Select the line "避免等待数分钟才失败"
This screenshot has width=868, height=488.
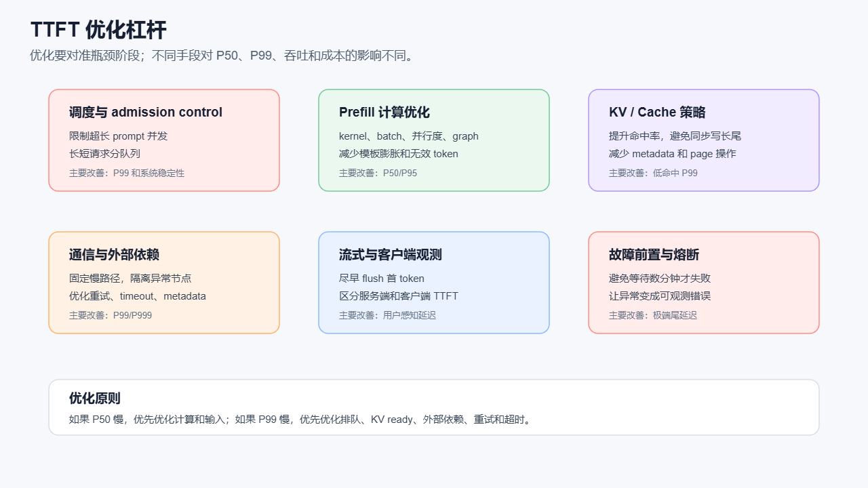coord(660,279)
